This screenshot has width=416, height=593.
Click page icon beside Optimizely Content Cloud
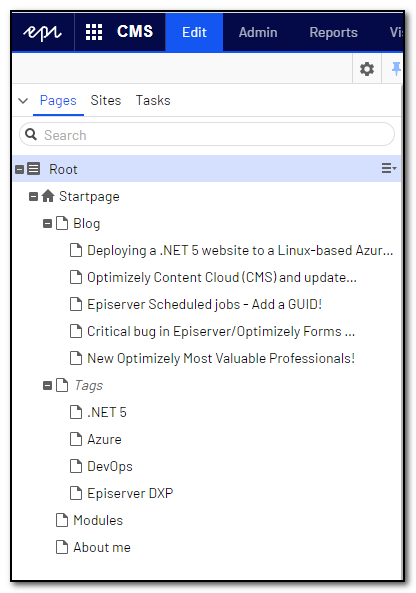pyautogui.click(x=76, y=277)
